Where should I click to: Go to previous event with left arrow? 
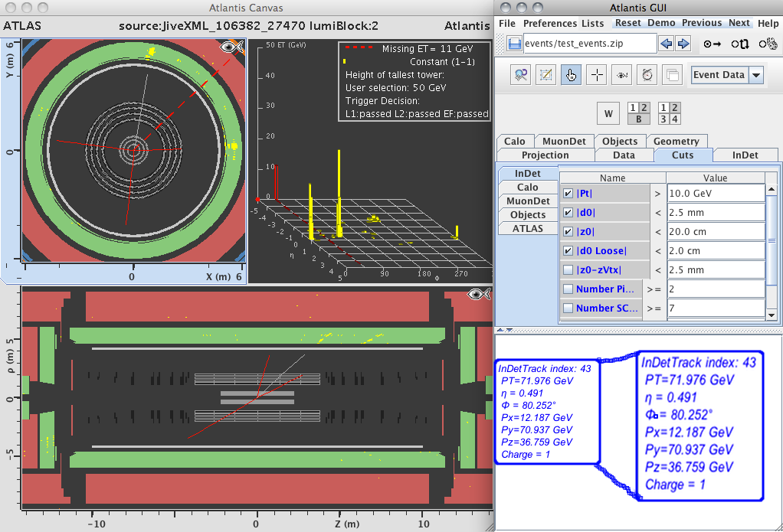667,44
